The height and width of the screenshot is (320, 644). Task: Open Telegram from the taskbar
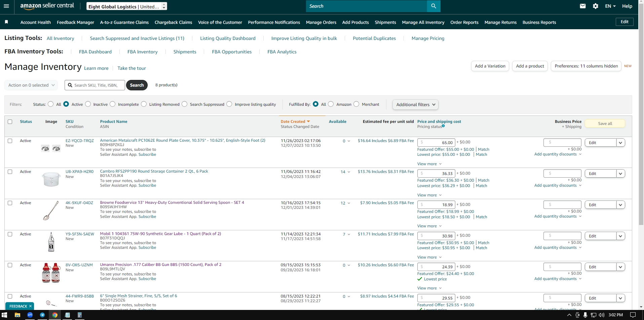(42, 315)
